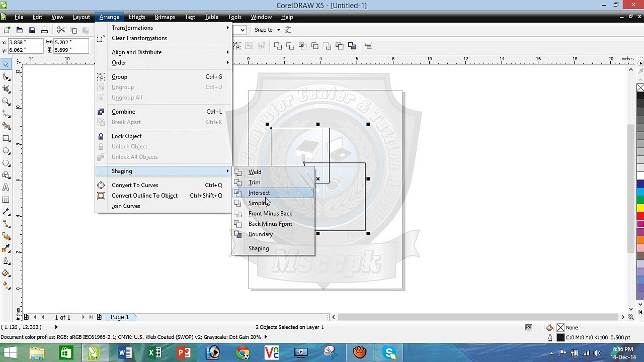644x362 pixels.
Task: Open the zoom level dropdown arrow
Action: (243, 30)
